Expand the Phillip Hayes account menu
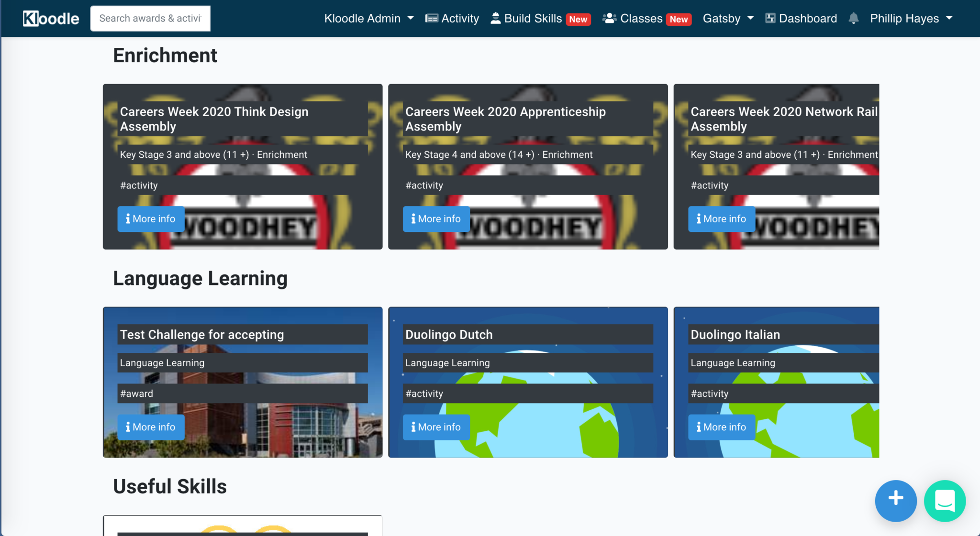 909,18
